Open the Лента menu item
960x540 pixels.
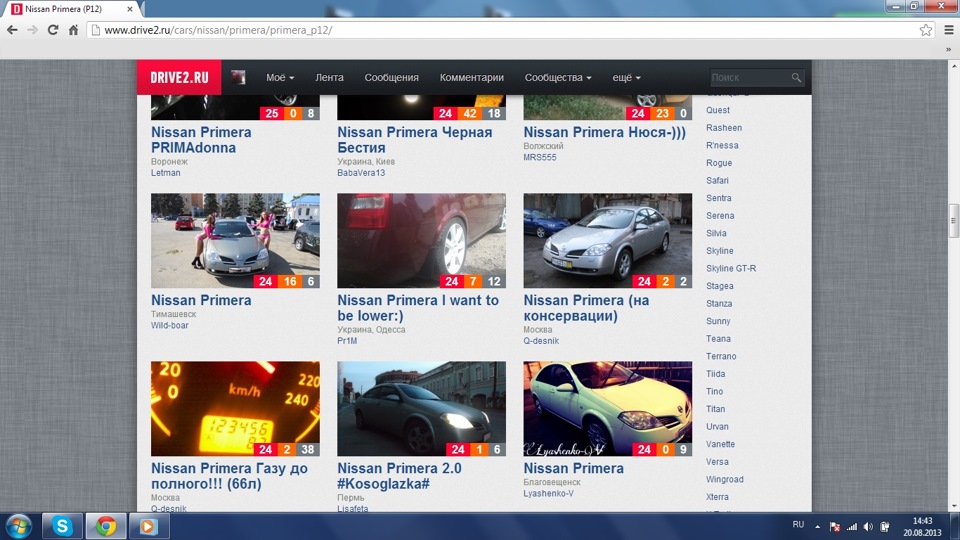point(329,78)
